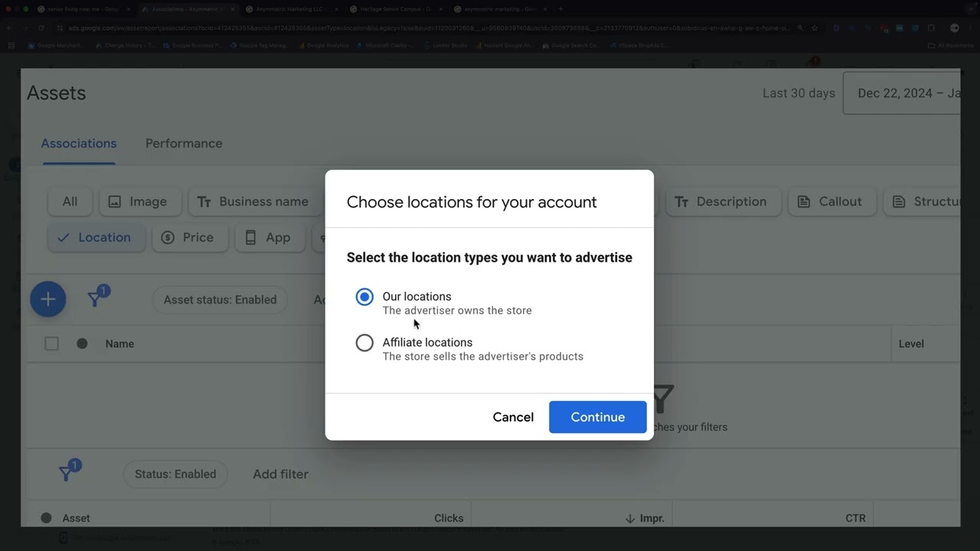Open the Microsoft Clarity bookmark
This screenshot has width=980, height=551.
pos(384,45)
